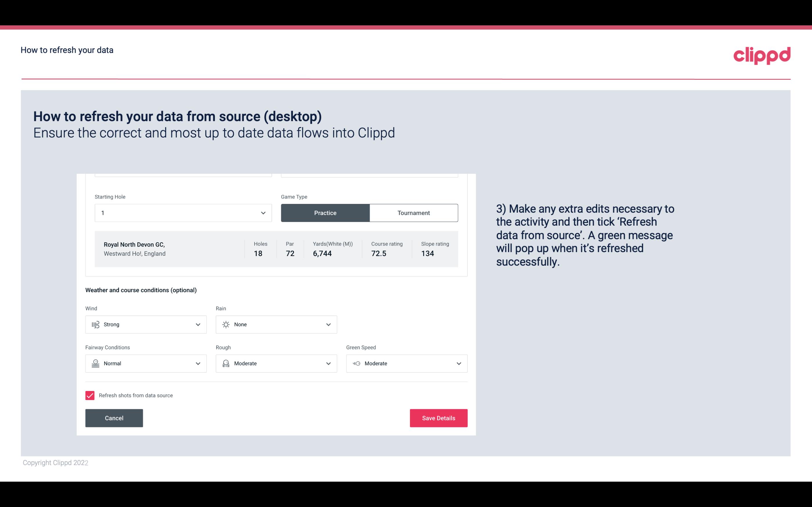Click the fairway conditions icon
This screenshot has height=507, width=812.
(x=95, y=363)
